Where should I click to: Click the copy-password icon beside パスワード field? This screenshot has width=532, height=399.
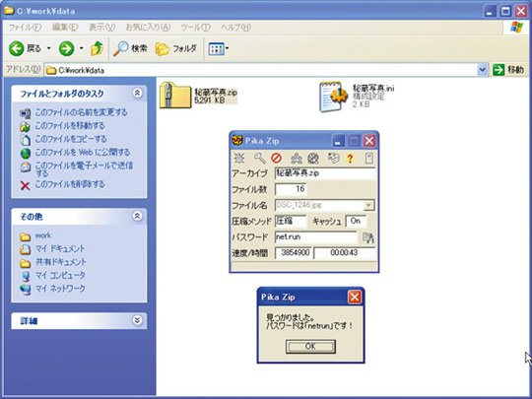tap(368, 237)
